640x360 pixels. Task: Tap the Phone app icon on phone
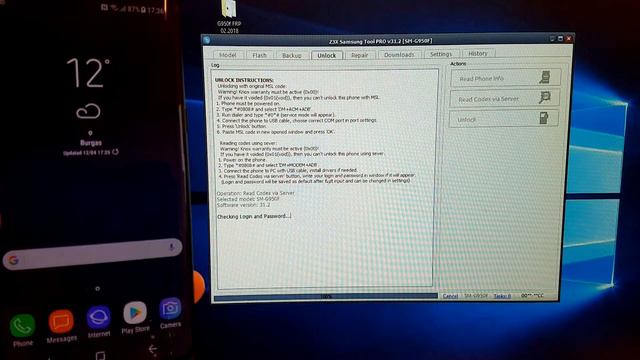pyautogui.click(x=22, y=326)
